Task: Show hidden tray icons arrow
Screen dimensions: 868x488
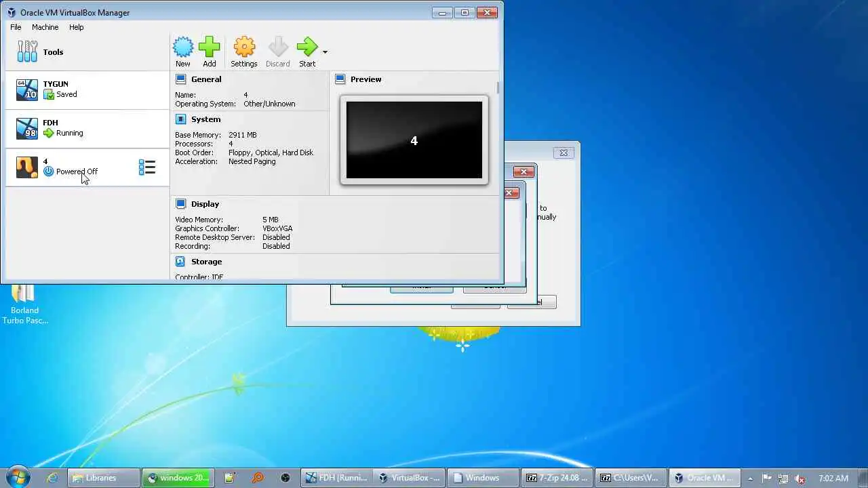Action: click(750, 479)
